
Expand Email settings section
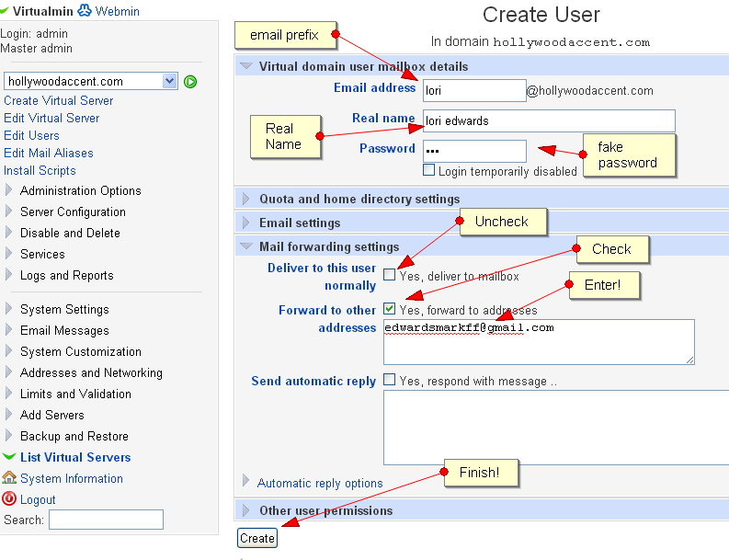[246, 223]
